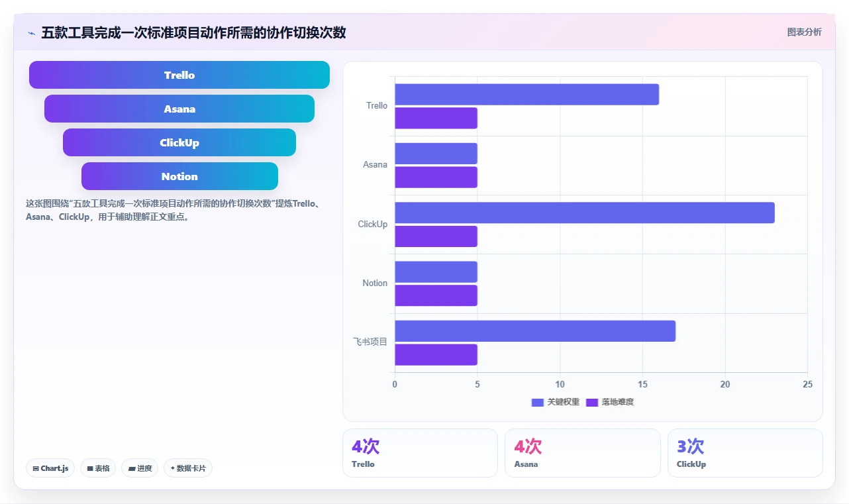
Task: Click the Chart.js tag
Action: coord(50,468)
